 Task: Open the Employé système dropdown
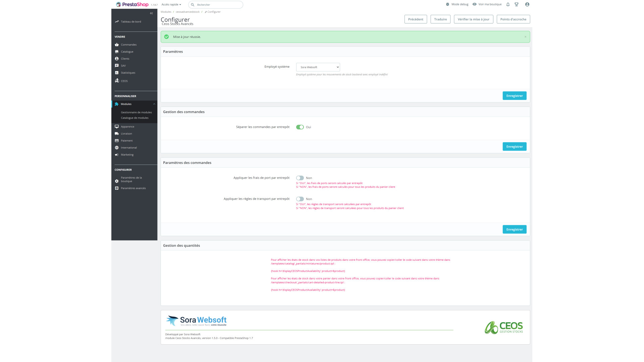(318, 67)
